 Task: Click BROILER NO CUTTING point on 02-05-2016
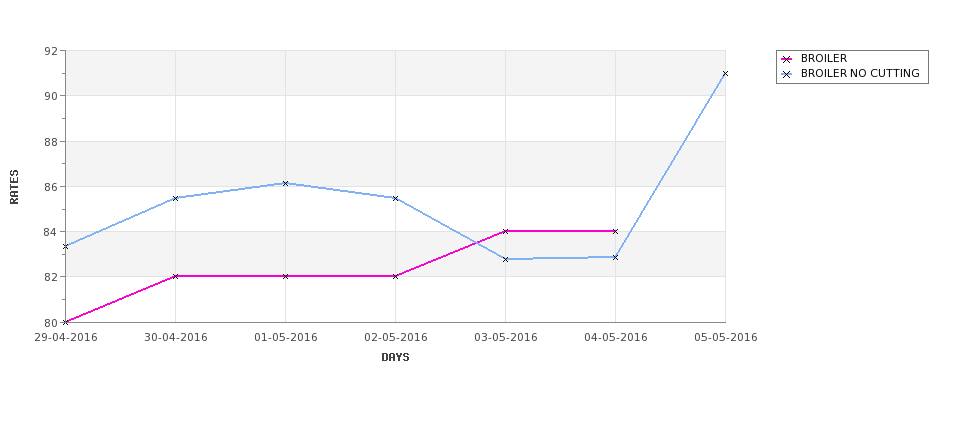pyautogui.click(x=395, y=198)
